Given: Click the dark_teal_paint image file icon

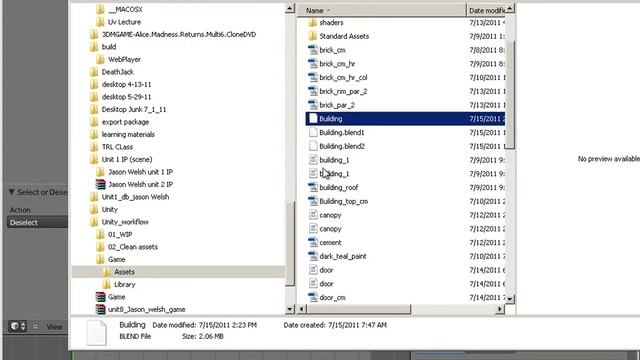Looking at the screenshot, I should (313, 256).
